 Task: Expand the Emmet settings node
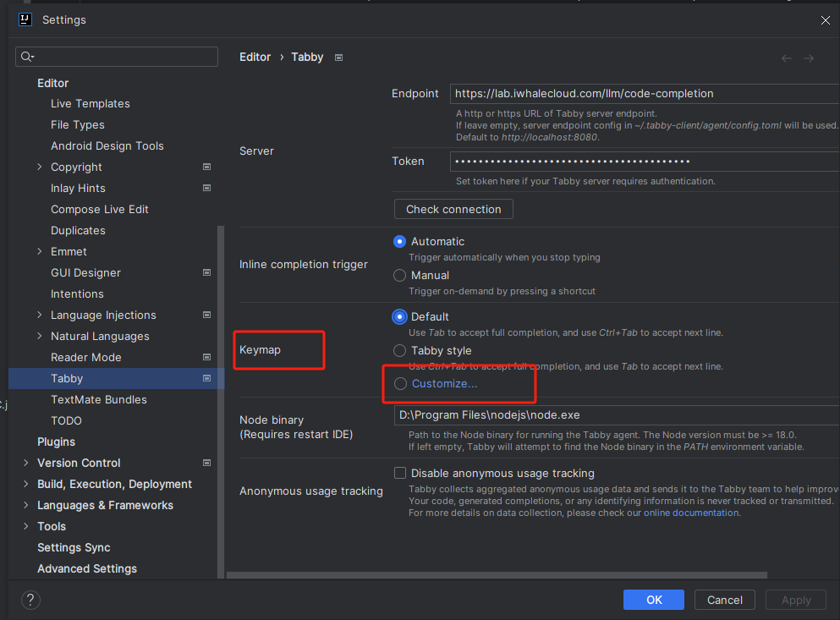(x=40, y=251)
